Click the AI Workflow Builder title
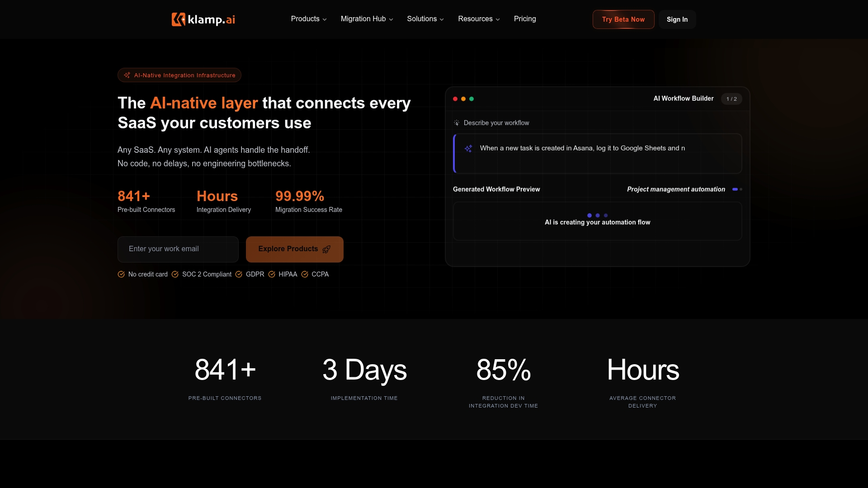Viewport: 868px width, 488px height. (684, 99)
